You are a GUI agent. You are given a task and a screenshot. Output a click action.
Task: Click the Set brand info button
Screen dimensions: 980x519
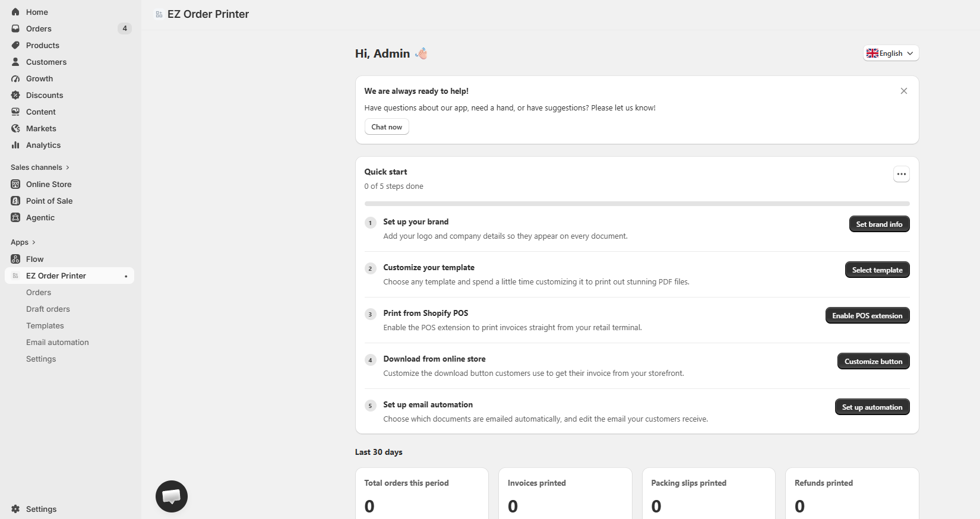pos(879,224)
